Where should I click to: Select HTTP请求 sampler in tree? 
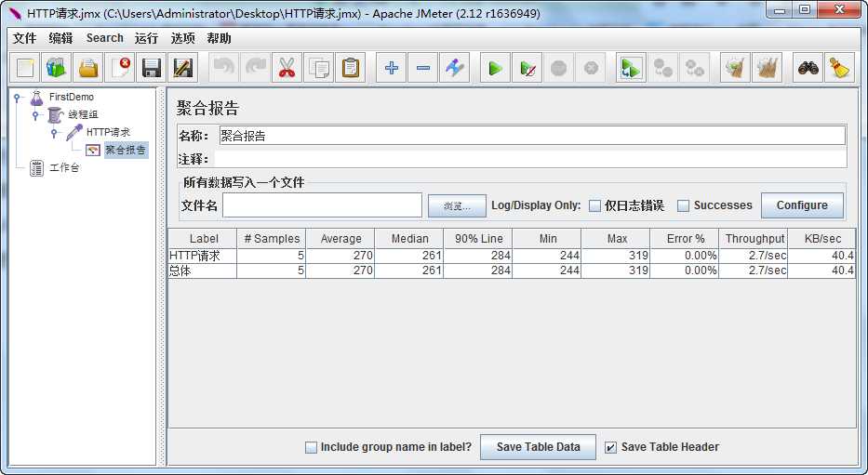click(109, 132)
